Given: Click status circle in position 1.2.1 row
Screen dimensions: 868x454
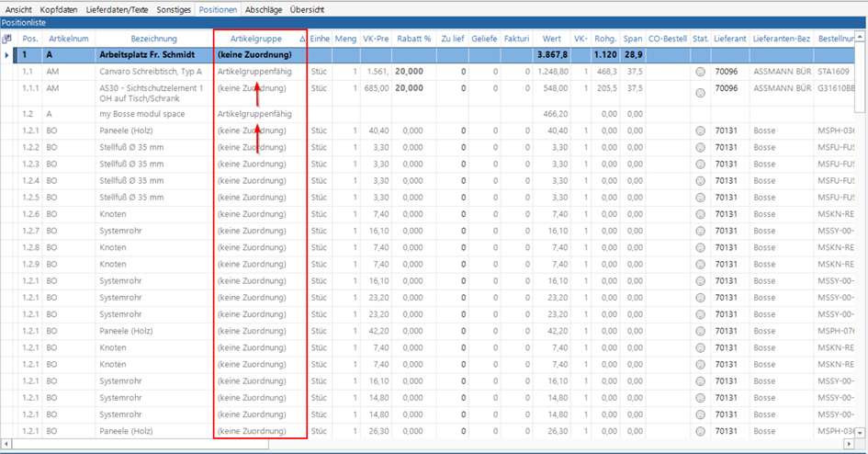Looking at the screenshot, I should coord(700,131).
